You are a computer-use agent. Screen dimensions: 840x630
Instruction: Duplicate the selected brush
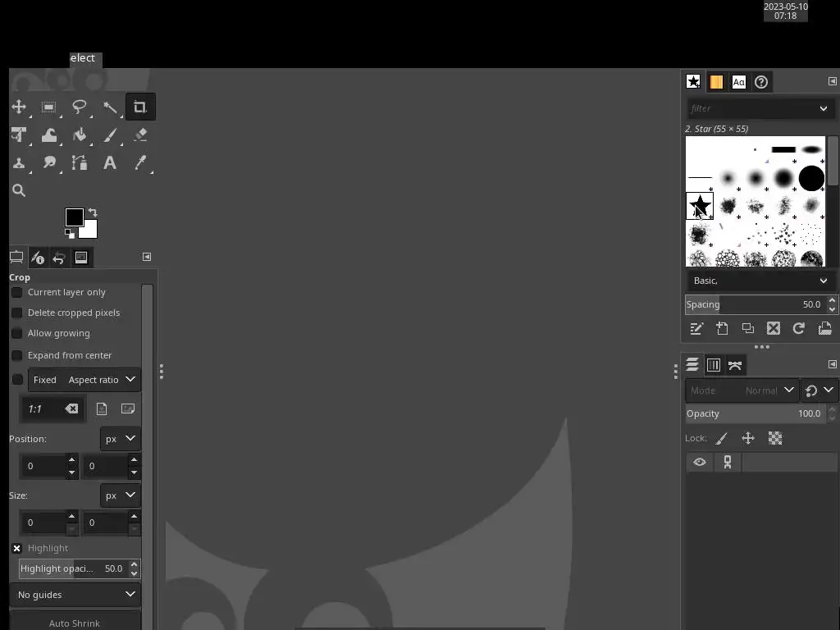click(x=748, y=328)
